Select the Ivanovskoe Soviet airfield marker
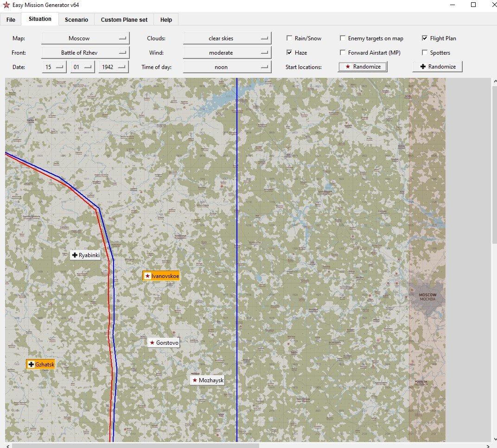The image size is (497, 448). (161, 276)
